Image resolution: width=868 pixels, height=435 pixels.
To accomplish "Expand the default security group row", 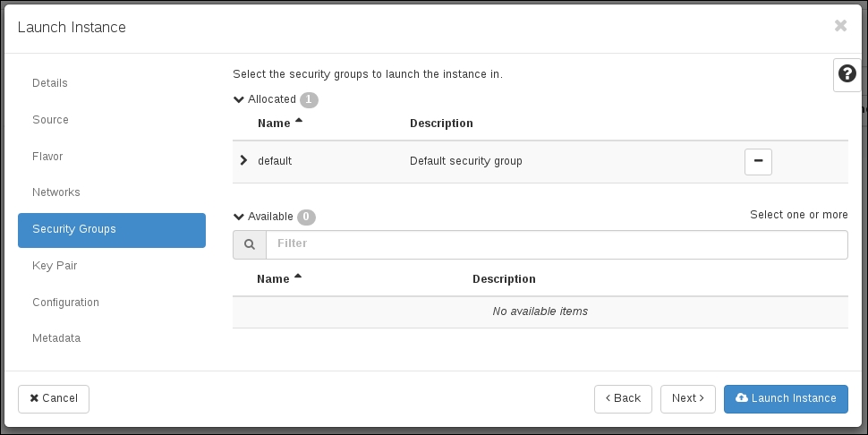I will 243,161.
